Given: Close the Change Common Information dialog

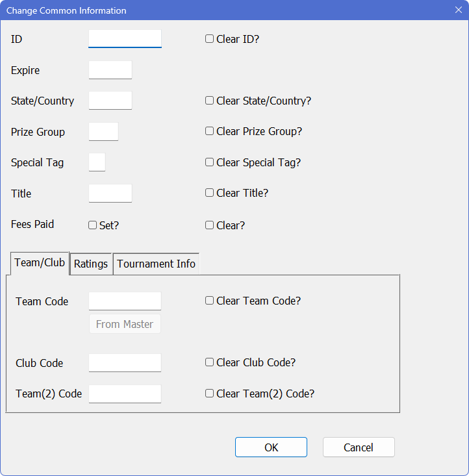Looking at the screenshot, I should point(458,10).
